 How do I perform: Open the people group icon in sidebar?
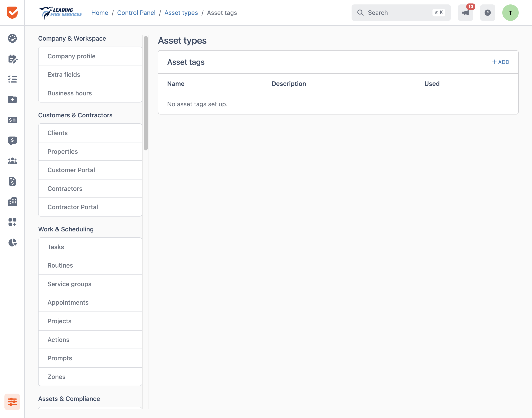pos(12,161)
